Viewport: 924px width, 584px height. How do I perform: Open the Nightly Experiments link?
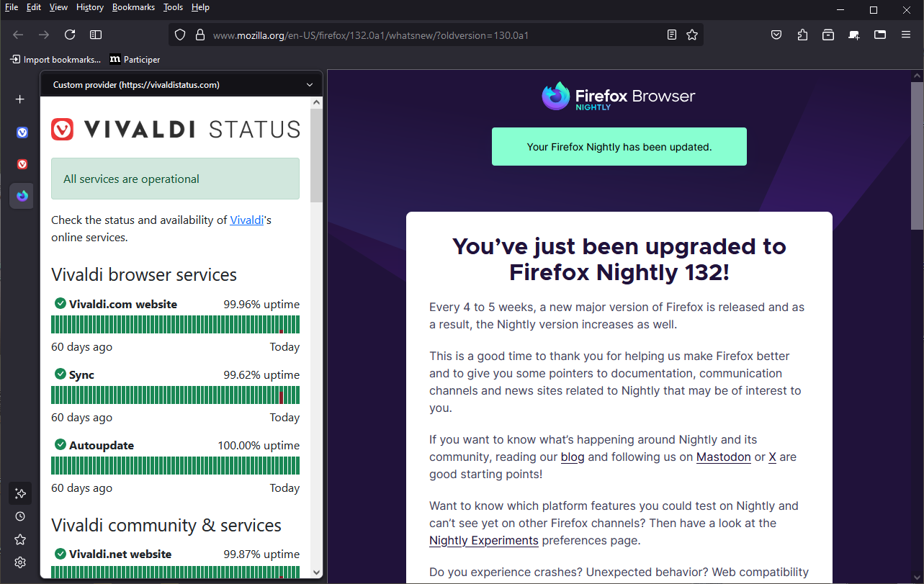[484, 540]
